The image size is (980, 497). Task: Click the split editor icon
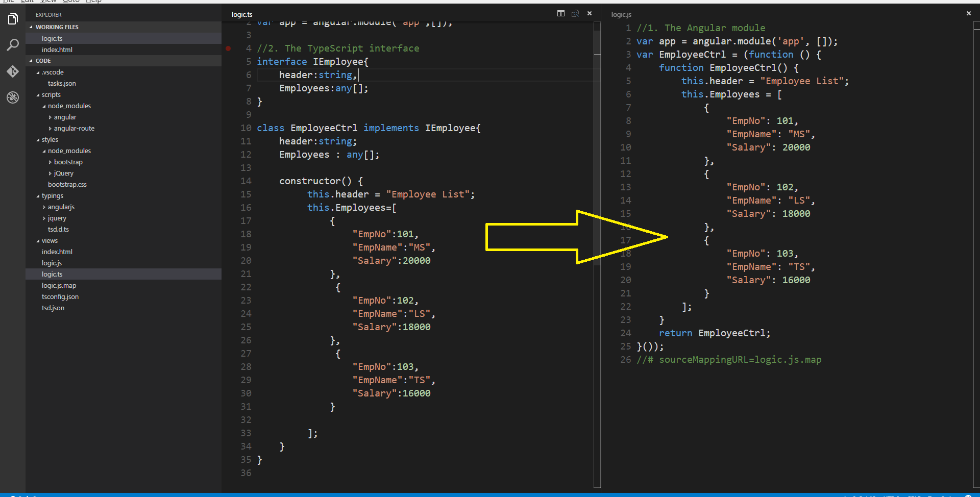pos(561,13)
